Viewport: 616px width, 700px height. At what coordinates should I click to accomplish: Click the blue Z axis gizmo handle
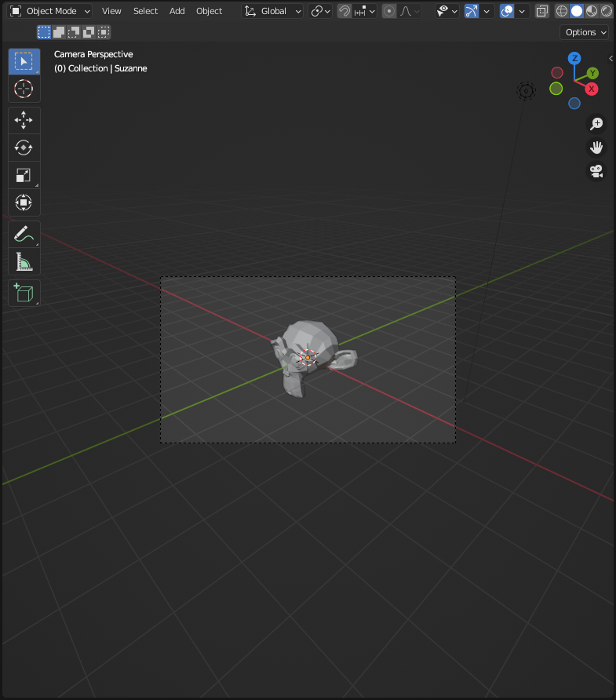click(x=574, y=58)
